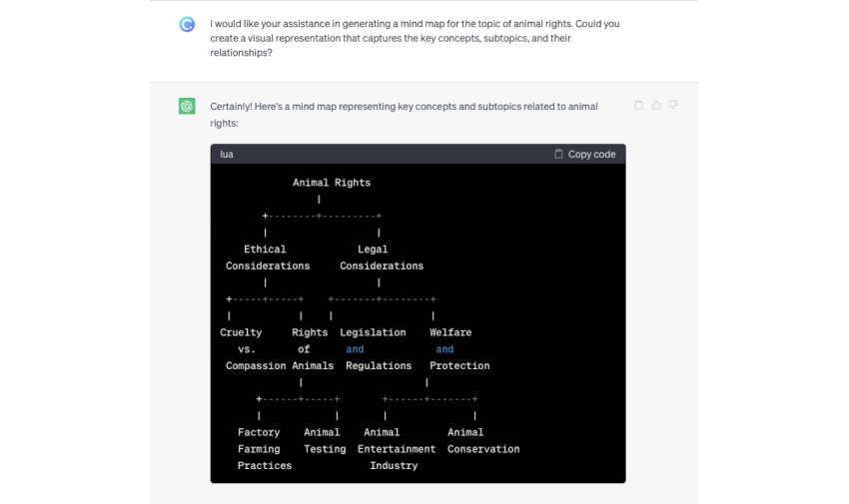
Task: Click the 'Cruelty' word in code block
Action: [241, 332]
